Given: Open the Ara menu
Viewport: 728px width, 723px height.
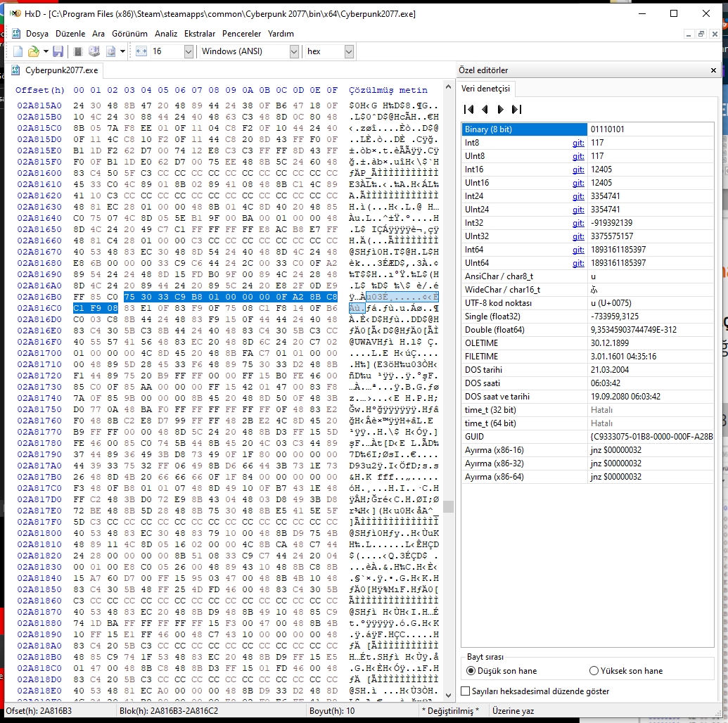Looking at the screenshot, I should coord(98,34).
